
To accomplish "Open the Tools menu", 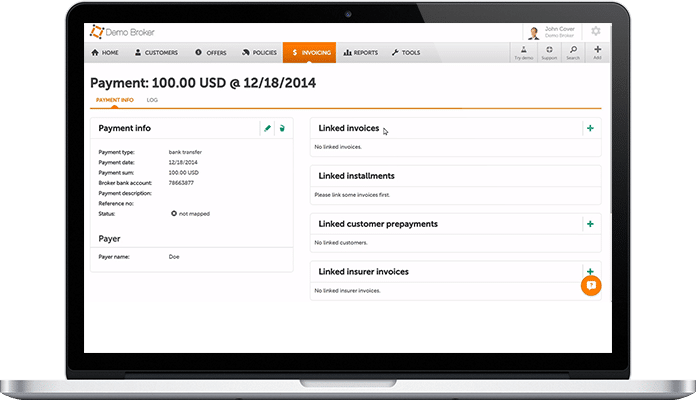I will click(406, 52).
